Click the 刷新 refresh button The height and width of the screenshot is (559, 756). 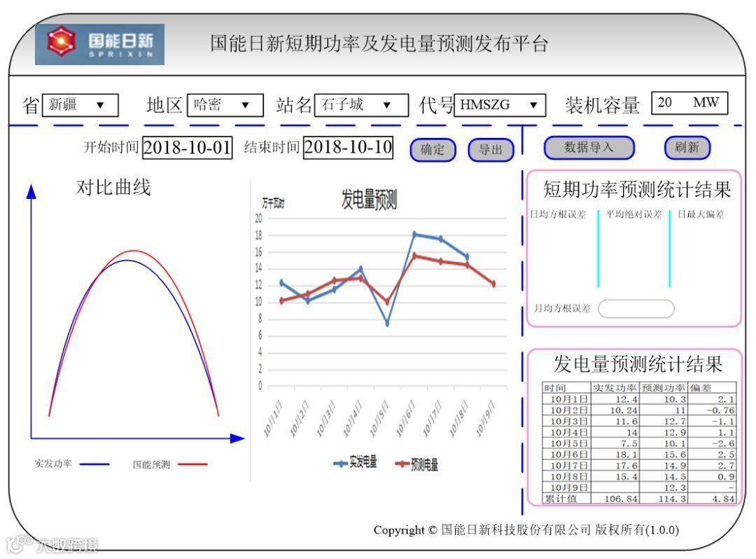pos(687,147)
